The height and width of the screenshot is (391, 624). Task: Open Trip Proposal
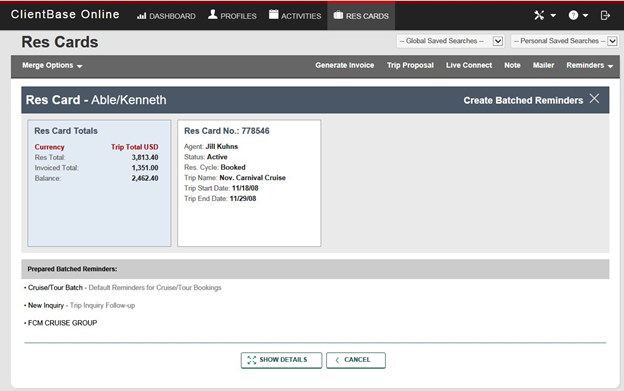point(410,65)
